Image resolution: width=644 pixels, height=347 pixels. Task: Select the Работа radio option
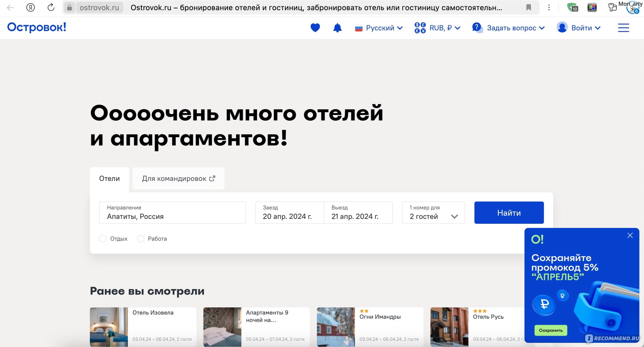140,239
